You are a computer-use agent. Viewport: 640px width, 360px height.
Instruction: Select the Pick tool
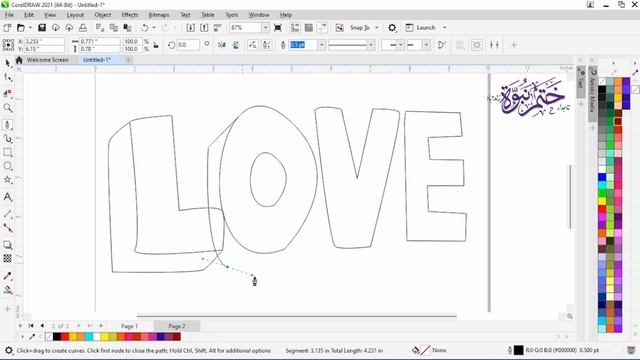point(7,63)
